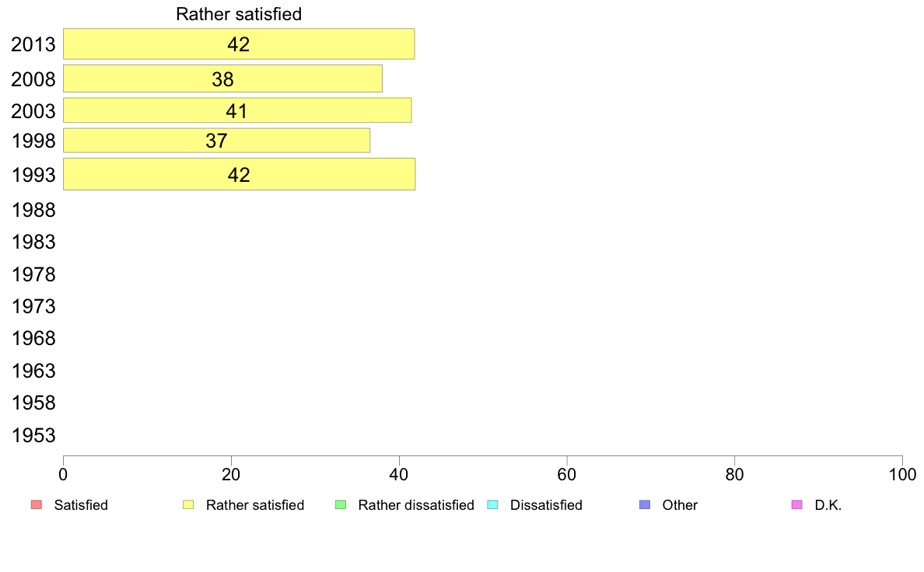The width and height of the screenshot is (924, 572).
Task: Click the 60 tick on x-axis
Action: 566,475
